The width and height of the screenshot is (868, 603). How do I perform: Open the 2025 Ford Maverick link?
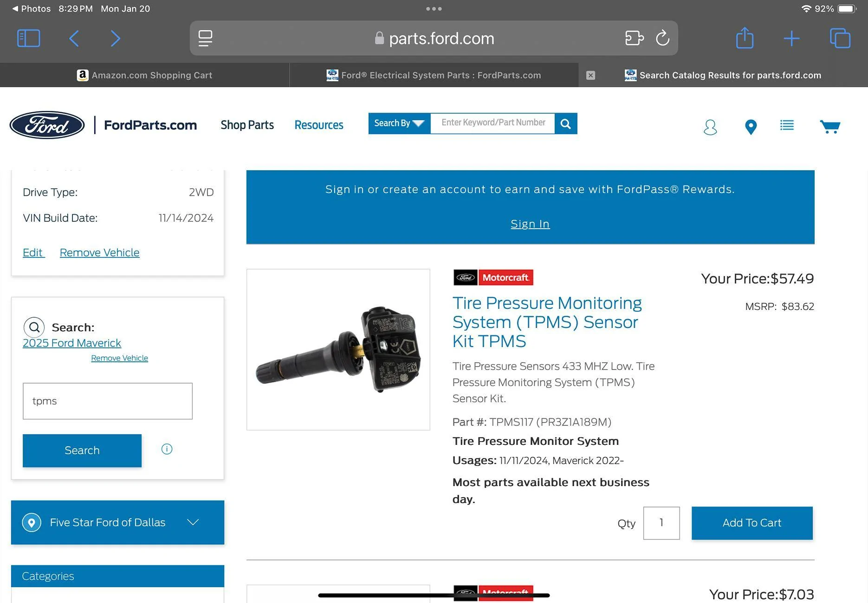[72, 343]
